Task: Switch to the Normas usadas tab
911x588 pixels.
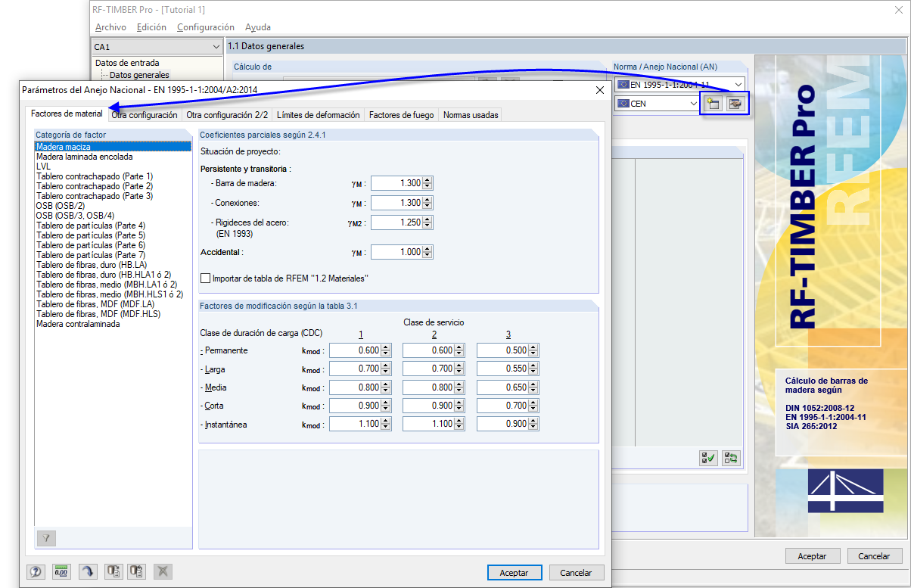Action: click(x=471, y=115)
